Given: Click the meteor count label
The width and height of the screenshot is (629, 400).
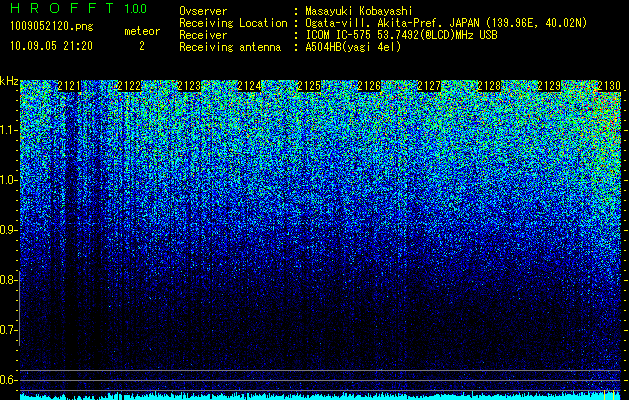Looking at the screenshot, I should tap(142, 31).
